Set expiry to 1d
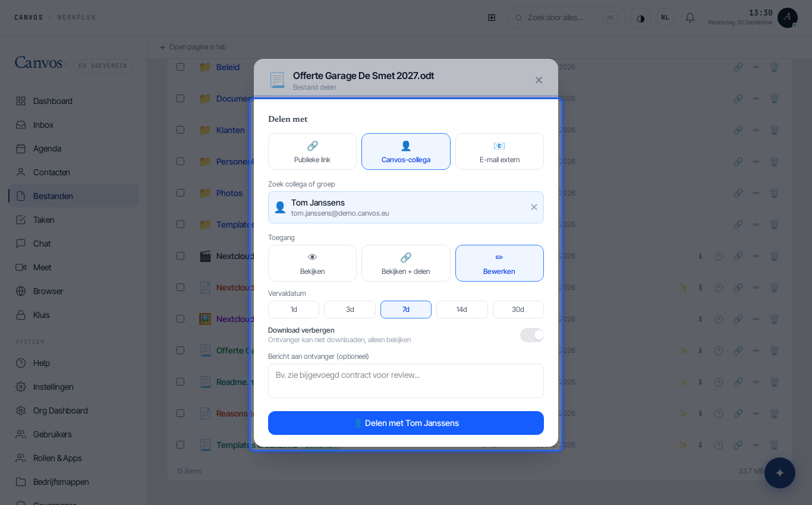The width and height of the screenshot is (812, 505). coord(294,310)
